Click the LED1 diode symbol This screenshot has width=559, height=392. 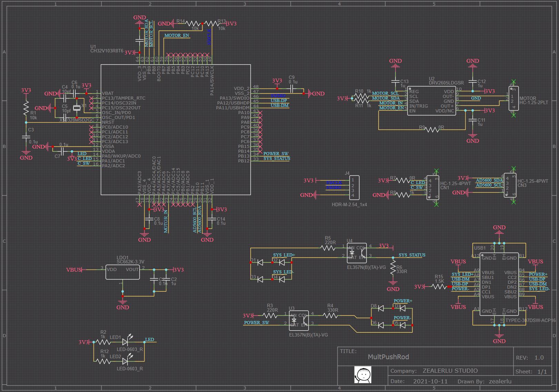(x=126, y=342)
